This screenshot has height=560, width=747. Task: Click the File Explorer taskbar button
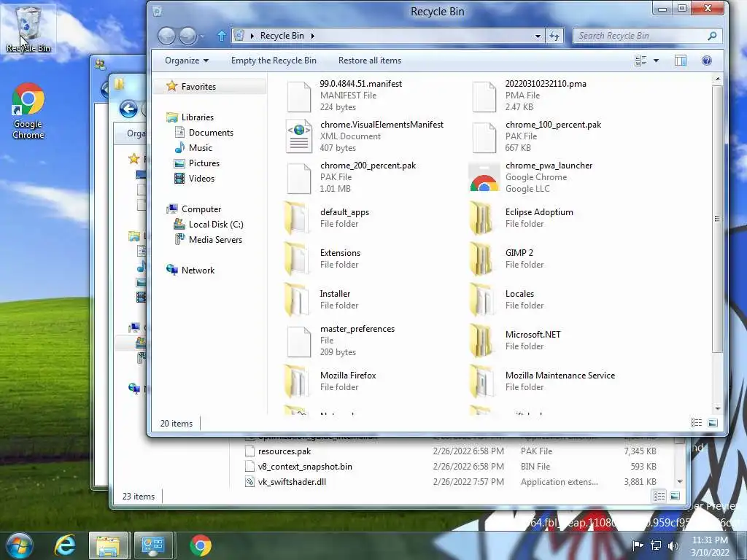[108, 545]
